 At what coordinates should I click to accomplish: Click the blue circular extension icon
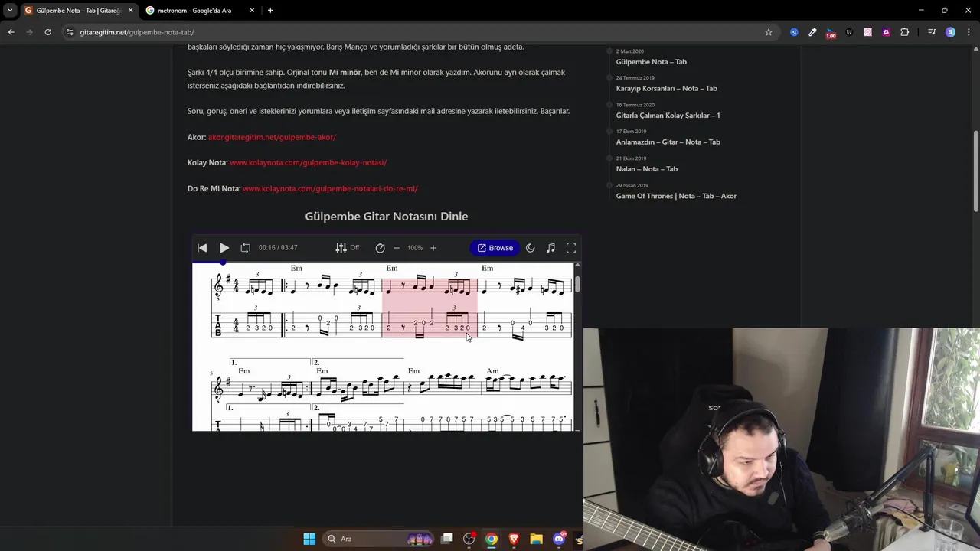coord(794,32)
